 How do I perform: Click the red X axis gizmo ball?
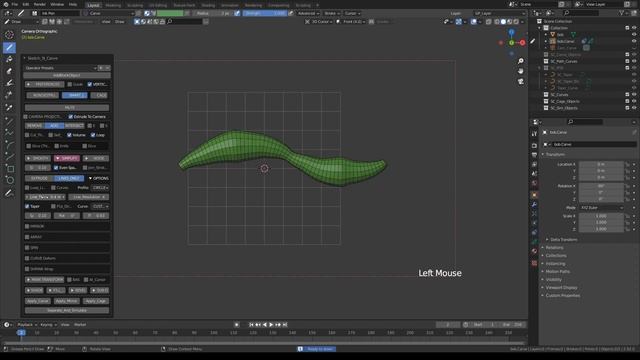[522, 42]
